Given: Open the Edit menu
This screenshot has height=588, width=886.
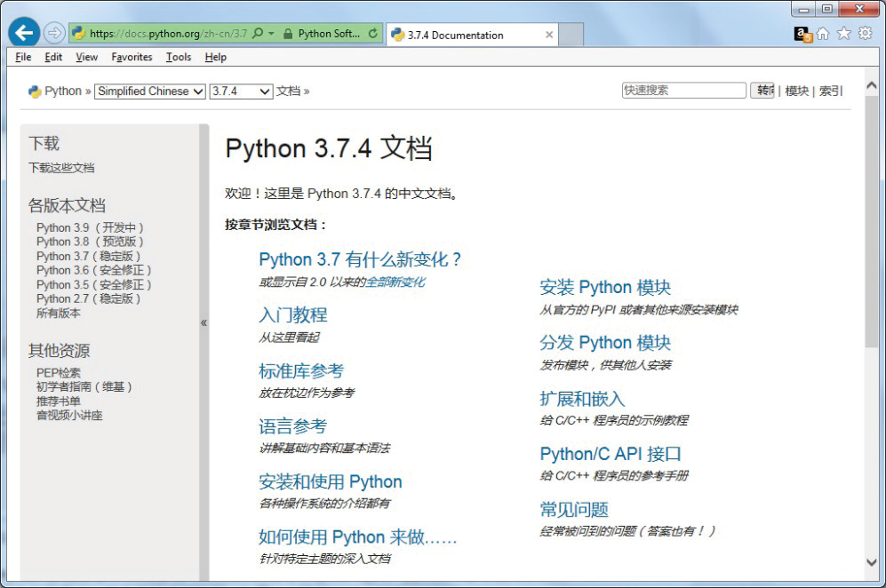Looking at the screenshot, I should (53, 57).
